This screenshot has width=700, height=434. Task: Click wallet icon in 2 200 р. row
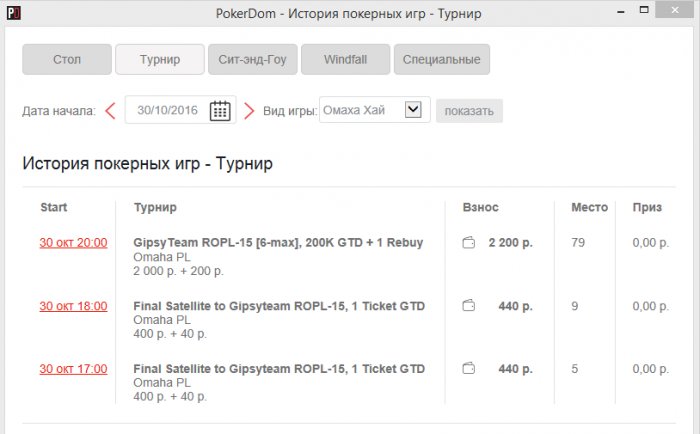click(x=468, y=242)
